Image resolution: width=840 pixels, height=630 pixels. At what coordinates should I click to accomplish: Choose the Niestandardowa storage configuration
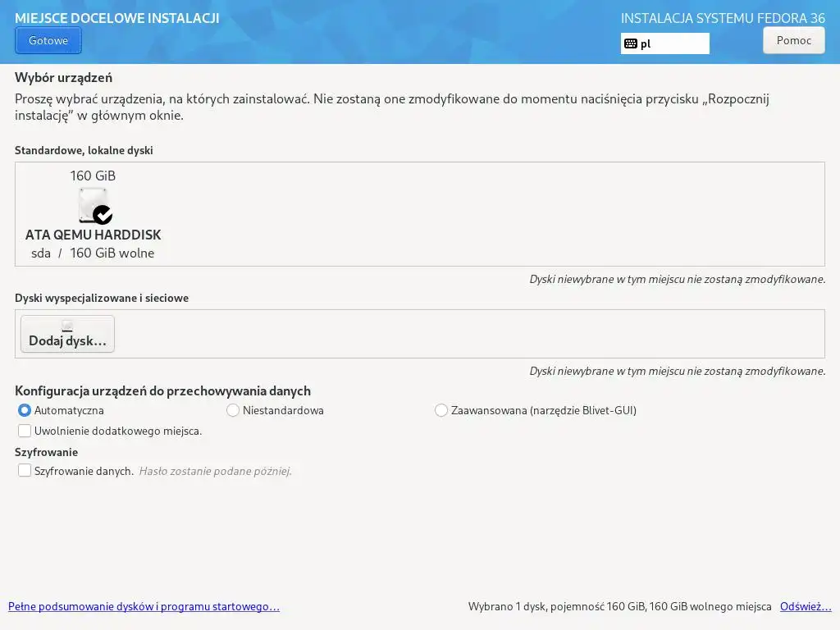point(232,410)
